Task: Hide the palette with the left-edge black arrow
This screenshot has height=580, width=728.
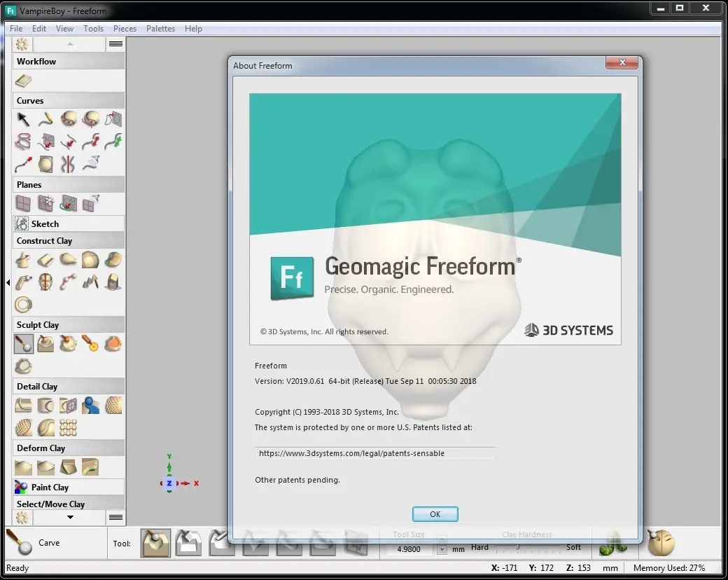Action: point(8,282)
